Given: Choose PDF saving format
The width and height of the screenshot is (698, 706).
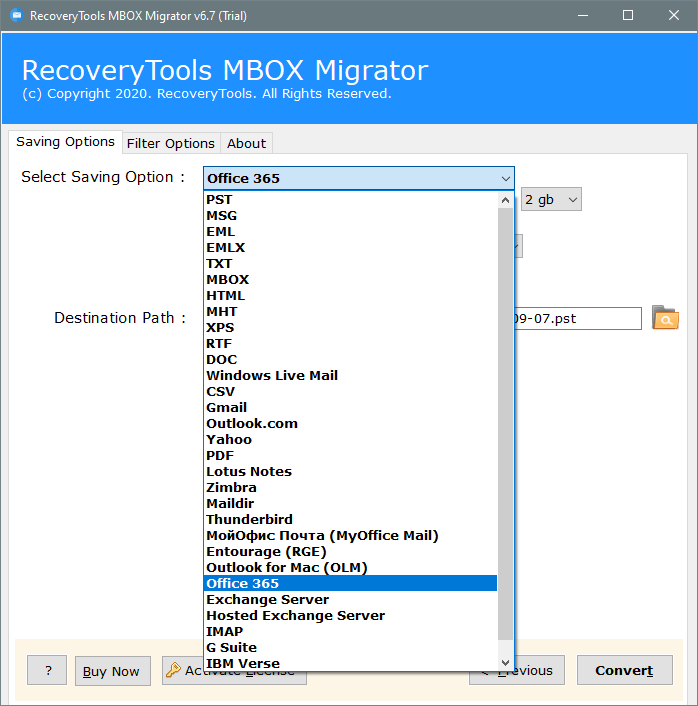Looking at the screenshot, I should tap(350, 455).
